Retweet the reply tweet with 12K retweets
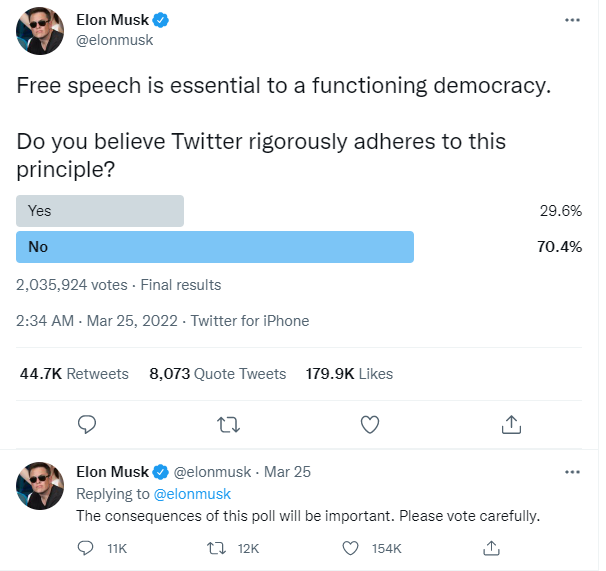Viewport: 606px width, 571px height. pos(215,548)
